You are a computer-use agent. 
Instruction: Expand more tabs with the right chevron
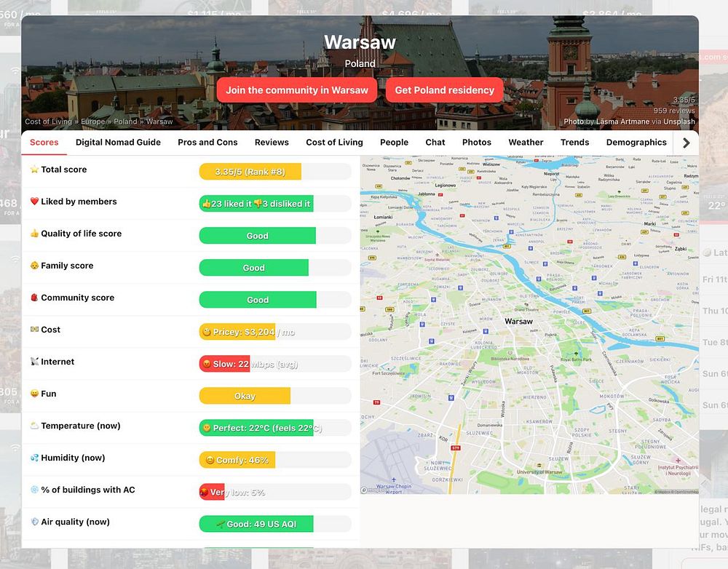[x=687, y=143]
